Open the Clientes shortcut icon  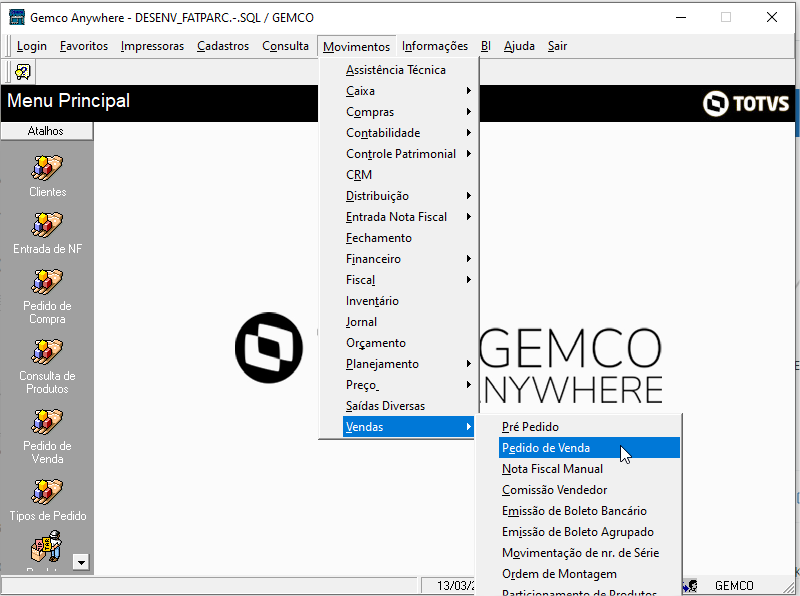47,168
